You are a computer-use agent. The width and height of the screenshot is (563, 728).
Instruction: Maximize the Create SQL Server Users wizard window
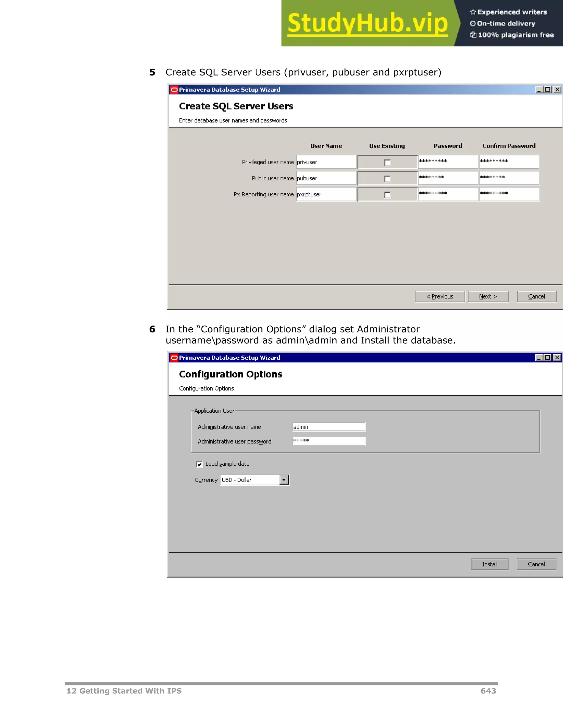[x=548, y=90]
